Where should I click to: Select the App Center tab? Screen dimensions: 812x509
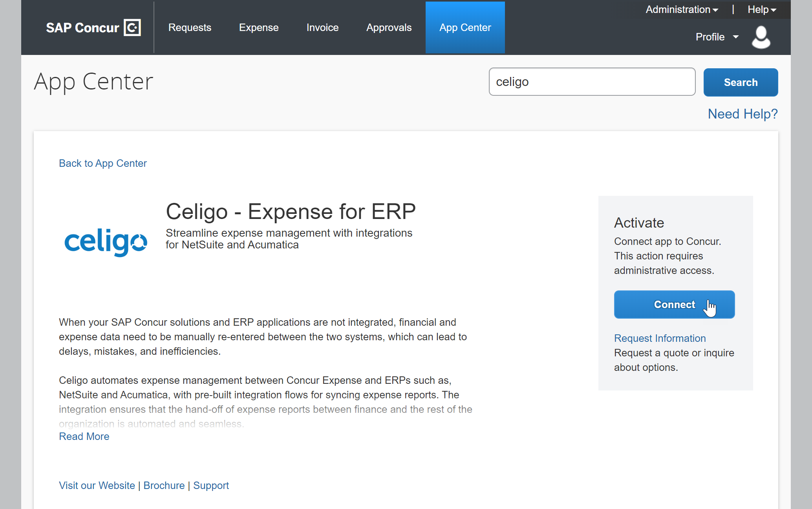465,27
